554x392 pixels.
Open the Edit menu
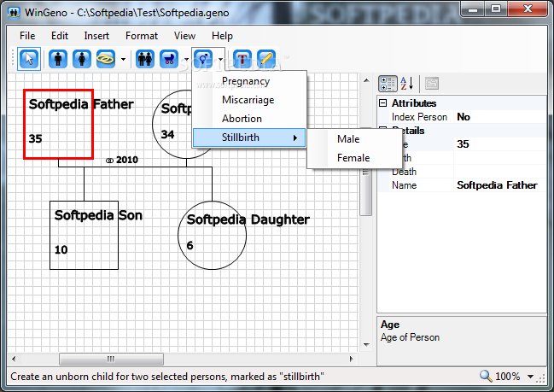(x=60, y=36)
